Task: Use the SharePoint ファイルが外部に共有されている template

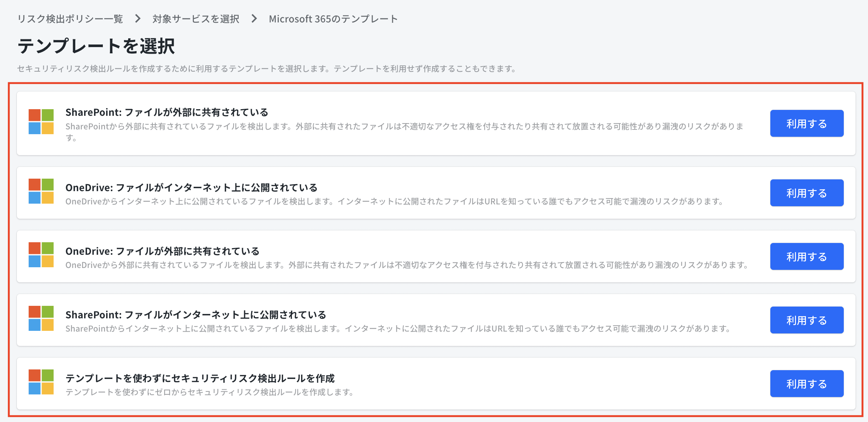Action: point(807,124)
